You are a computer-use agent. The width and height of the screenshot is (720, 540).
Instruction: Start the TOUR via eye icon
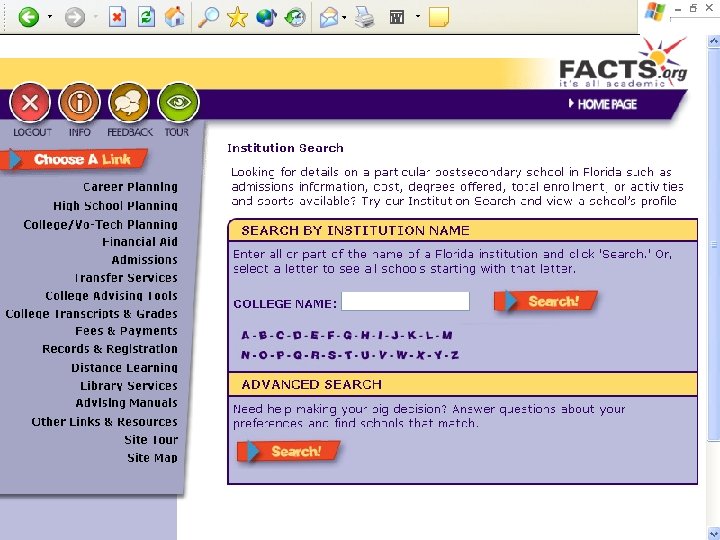coord(178,102)
